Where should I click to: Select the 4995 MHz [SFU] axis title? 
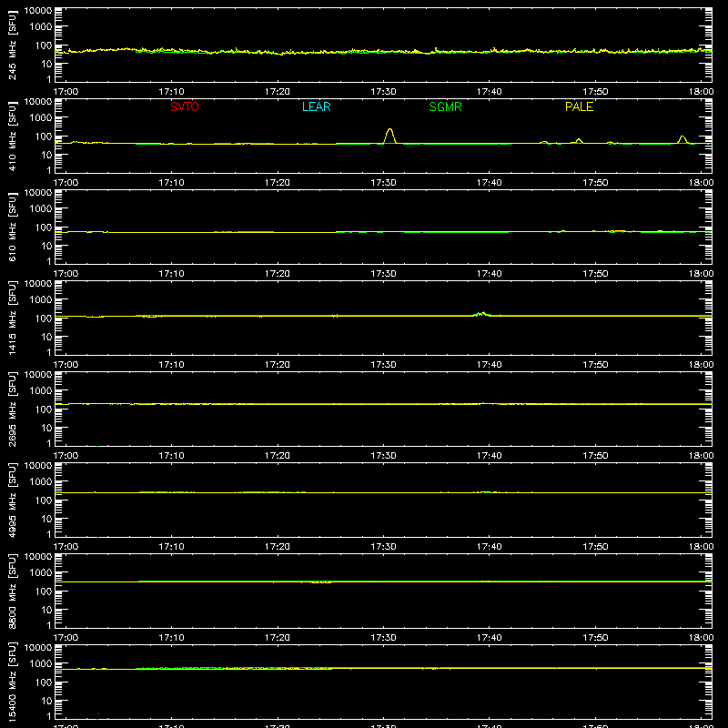(x=13, y=500)
